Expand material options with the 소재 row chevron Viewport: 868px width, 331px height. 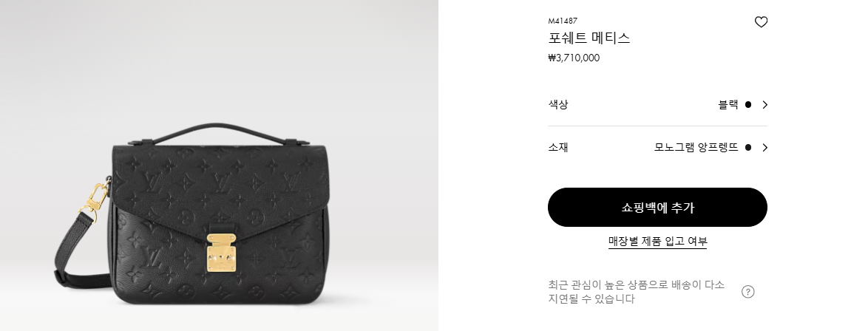pos(765,147)
